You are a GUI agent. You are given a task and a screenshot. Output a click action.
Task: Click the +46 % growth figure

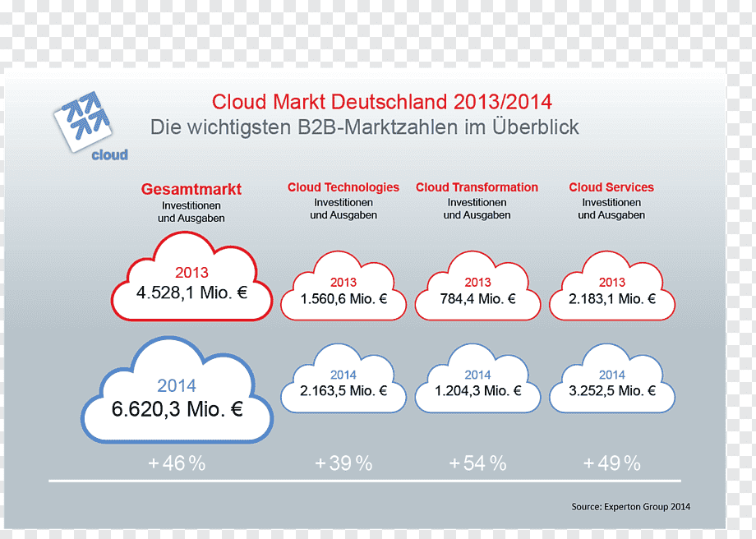point(177,463)
